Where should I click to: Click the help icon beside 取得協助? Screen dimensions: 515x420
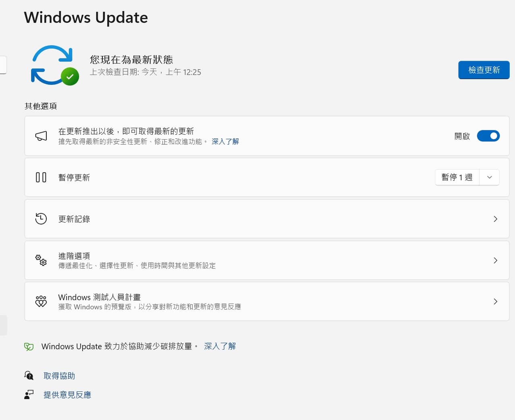[29, 376]
